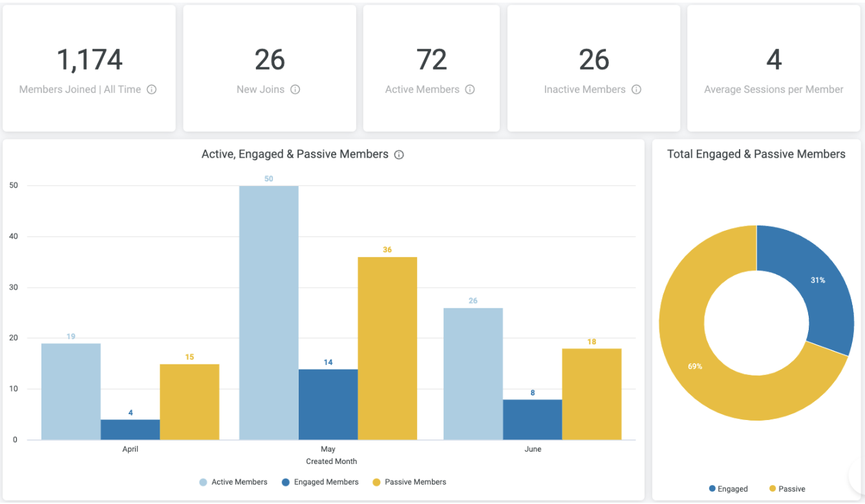Image resolution: width=865 pixels, height=504 pixels.
Task: Select June Passive Members bar showing 18
Action: (592, 394)
